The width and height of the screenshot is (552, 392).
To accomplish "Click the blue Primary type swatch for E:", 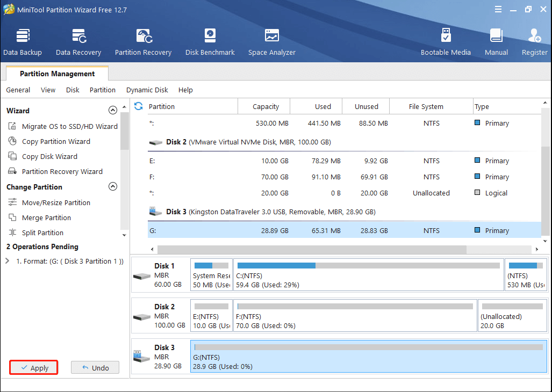I will (477, 161).
